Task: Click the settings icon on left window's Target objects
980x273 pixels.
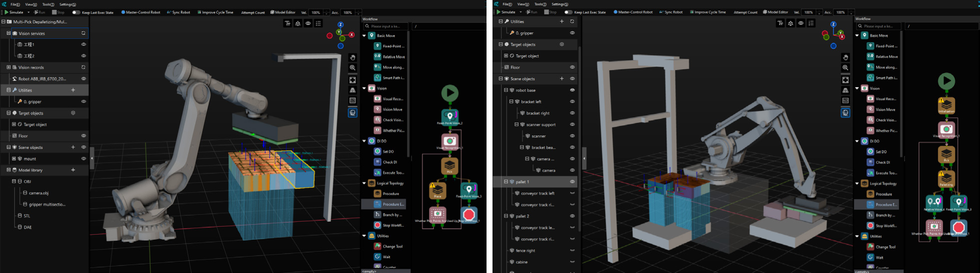Action: coord(73,113)
